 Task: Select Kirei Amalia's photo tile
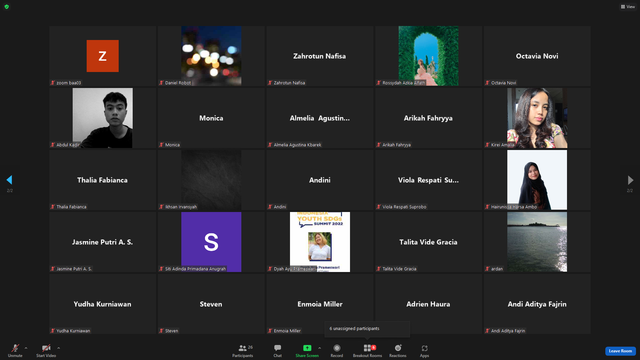point(537,118)
